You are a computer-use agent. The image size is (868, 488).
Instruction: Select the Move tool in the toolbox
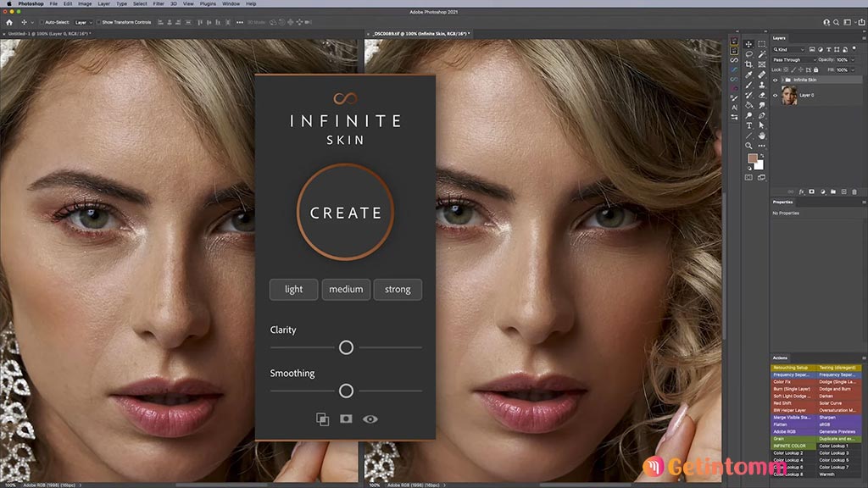click(748, 44)
